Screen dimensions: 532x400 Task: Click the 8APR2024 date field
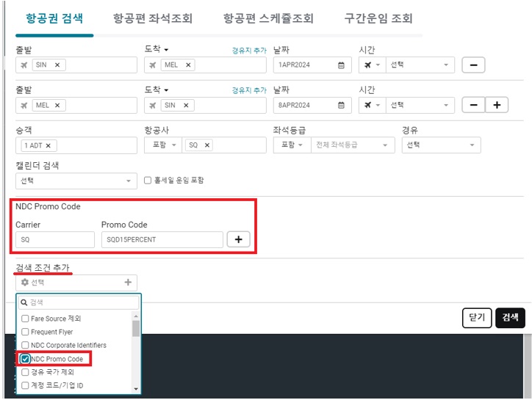pos(312,105)
